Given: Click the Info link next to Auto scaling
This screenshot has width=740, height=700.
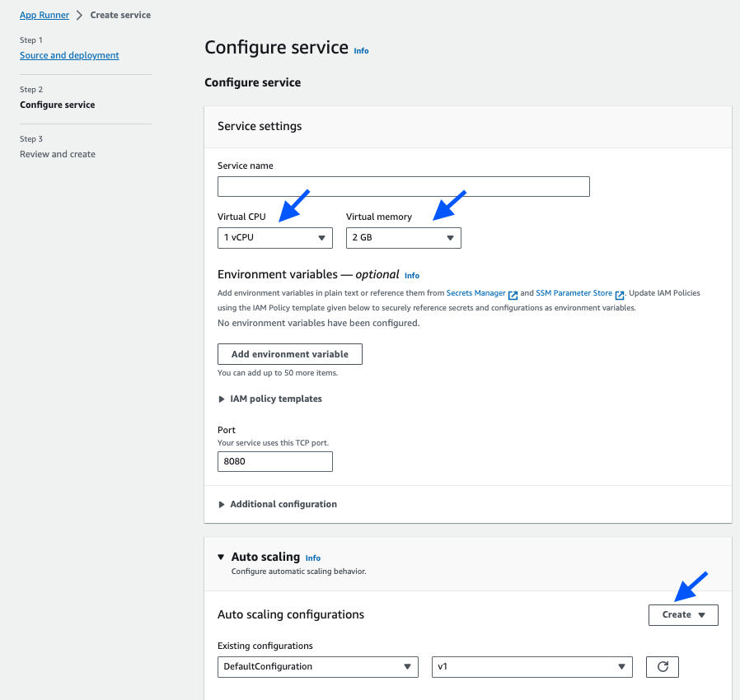Looking at the screenshot, I should (x=312, y=558).
